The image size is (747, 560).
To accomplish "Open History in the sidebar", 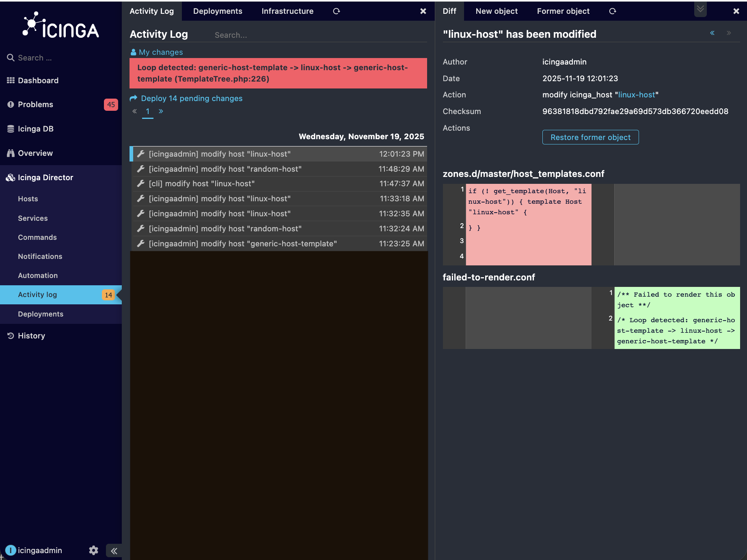I will [31, 336].
